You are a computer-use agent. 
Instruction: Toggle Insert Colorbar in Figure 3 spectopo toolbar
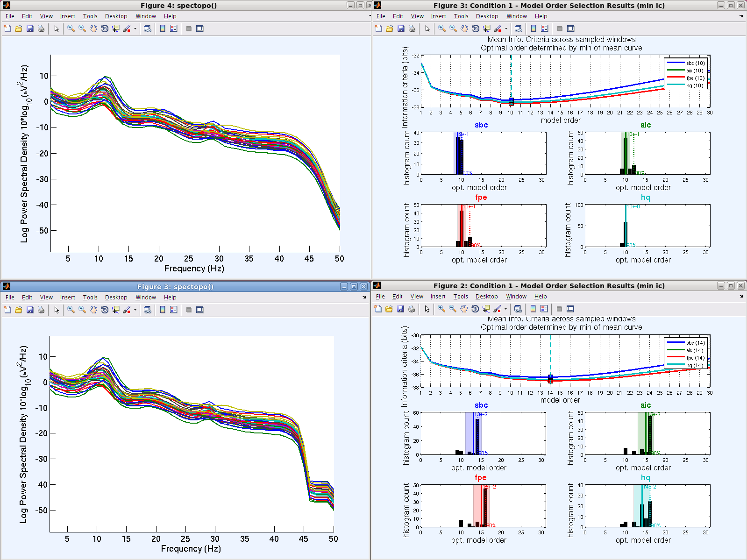pyautogui.click(x=163, y=310)
